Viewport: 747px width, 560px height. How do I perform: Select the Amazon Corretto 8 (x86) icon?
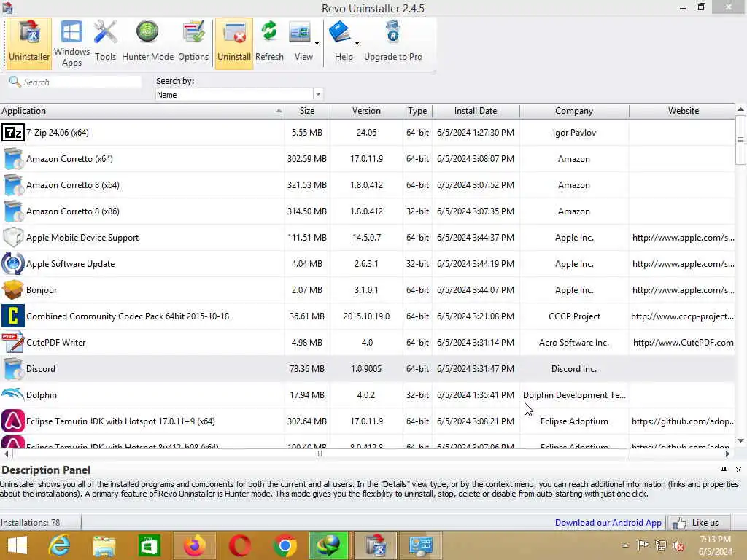tap(13, 211)
